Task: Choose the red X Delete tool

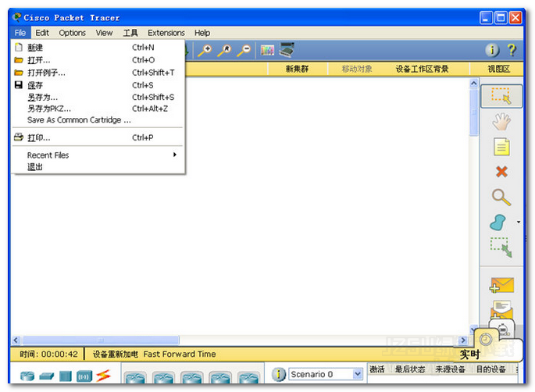Action: click(501, 172)
